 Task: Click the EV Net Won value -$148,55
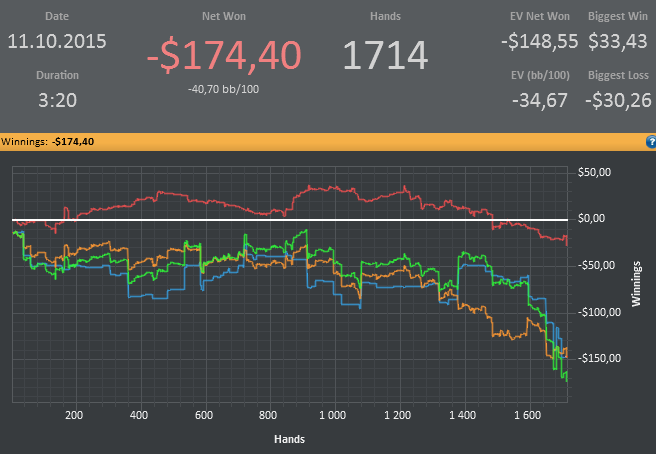[x=539, y=41]
